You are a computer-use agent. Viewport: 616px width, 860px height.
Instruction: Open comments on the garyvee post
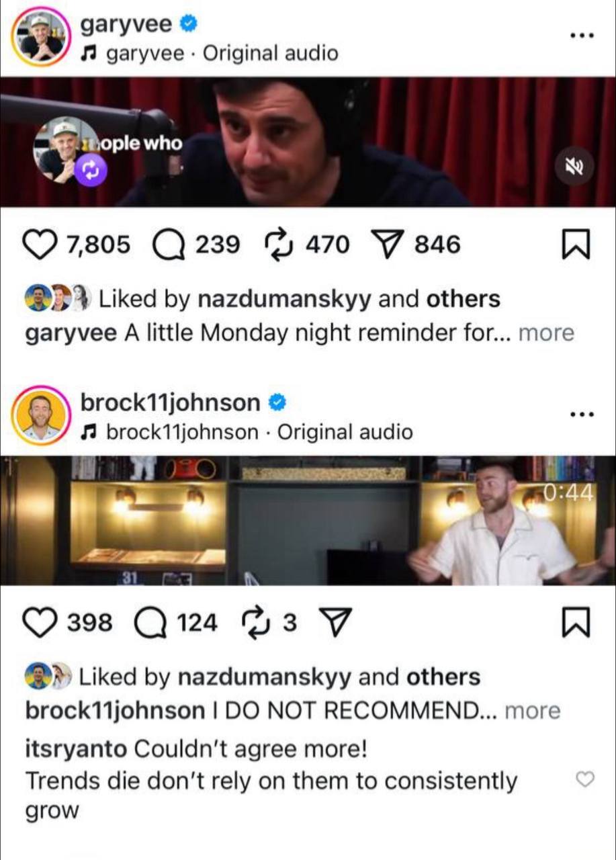(171, 245)
